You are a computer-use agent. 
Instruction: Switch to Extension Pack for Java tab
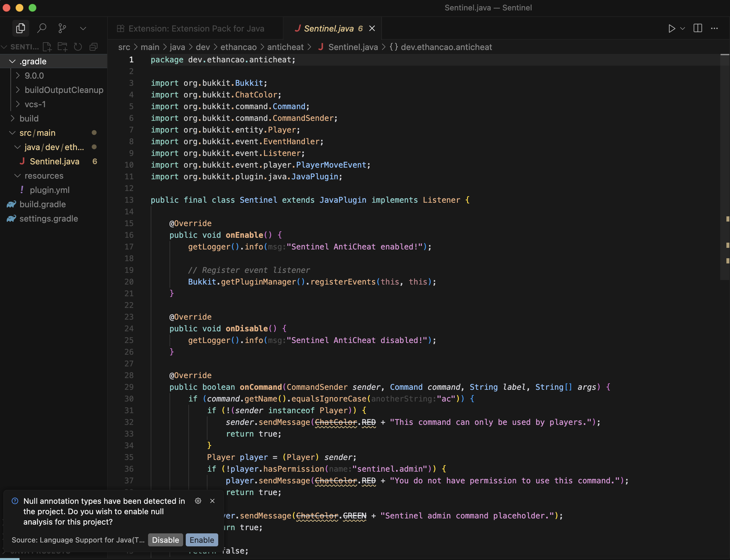[x=196, y=29]
